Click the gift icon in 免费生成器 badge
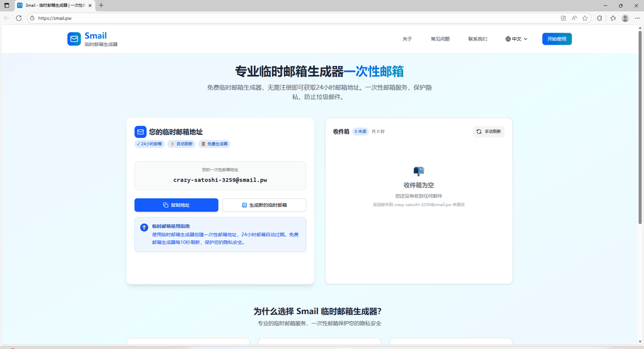The image size is (644, 349). [203, 144]
